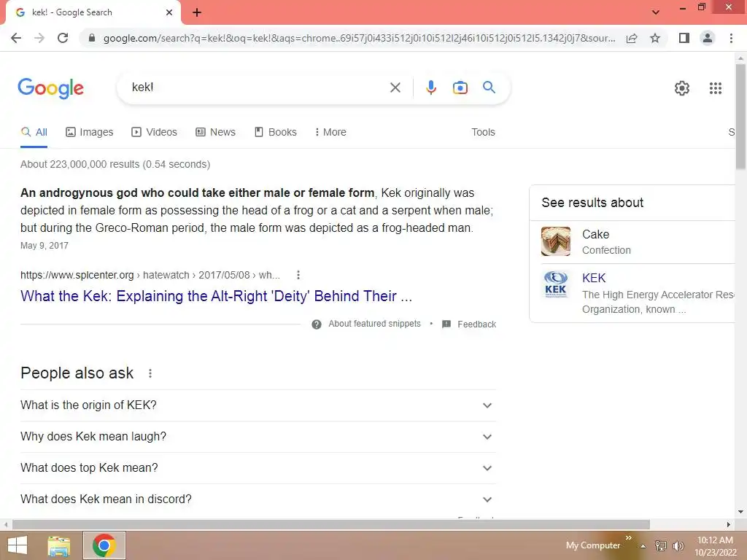Switch to Videos results tab
Viewport: 747px width, 560px height.
pyautogui.click(x=155, y=132)
